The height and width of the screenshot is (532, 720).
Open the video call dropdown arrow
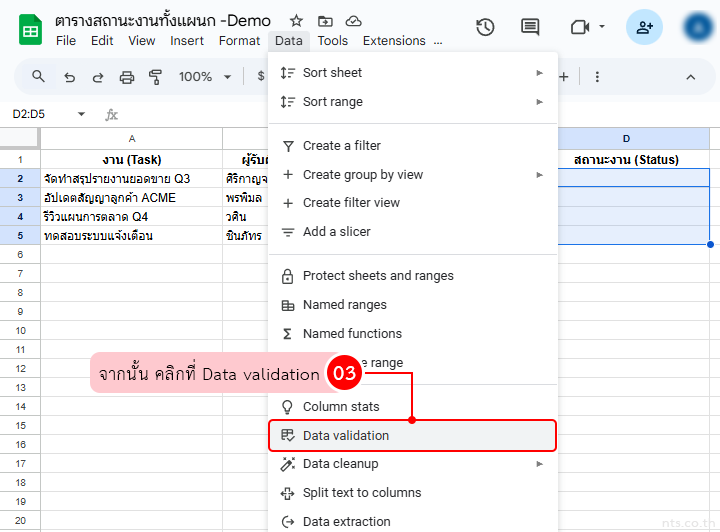click(601, 27)
